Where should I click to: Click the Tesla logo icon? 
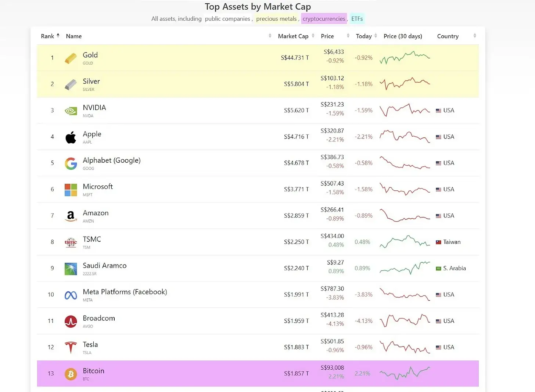[71, 348]
